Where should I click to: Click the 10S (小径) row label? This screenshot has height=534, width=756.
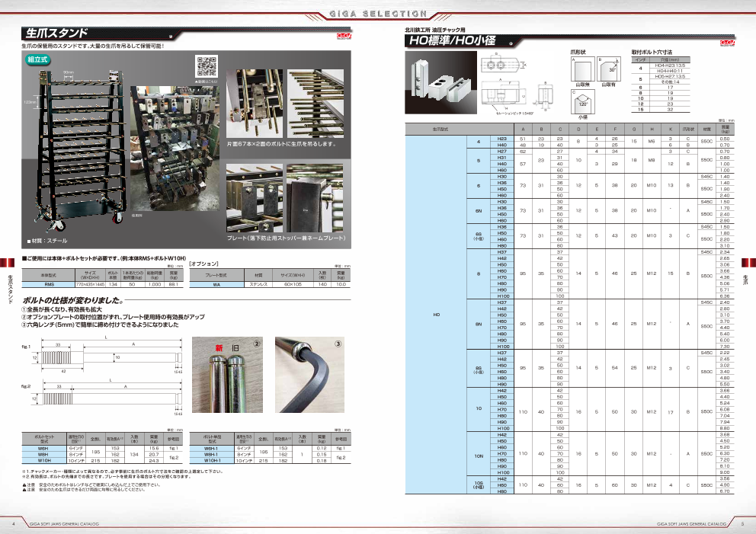click(x=479, y=484)
